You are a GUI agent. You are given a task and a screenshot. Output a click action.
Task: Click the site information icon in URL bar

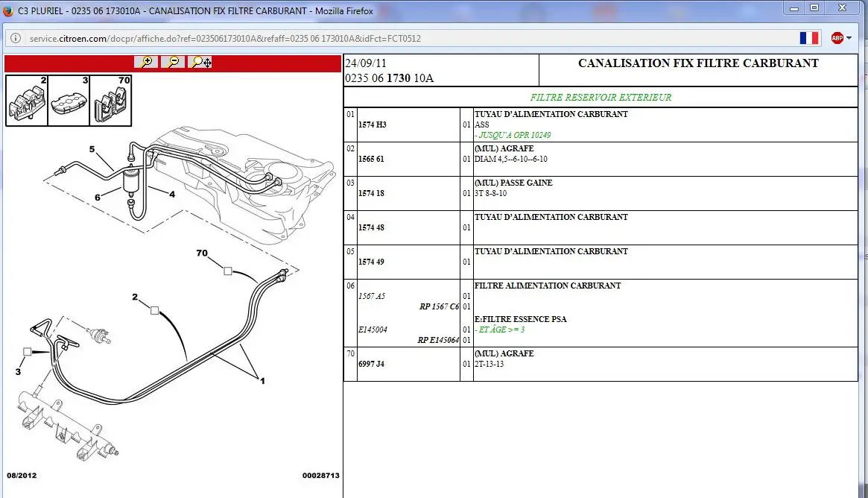[16, 38]
